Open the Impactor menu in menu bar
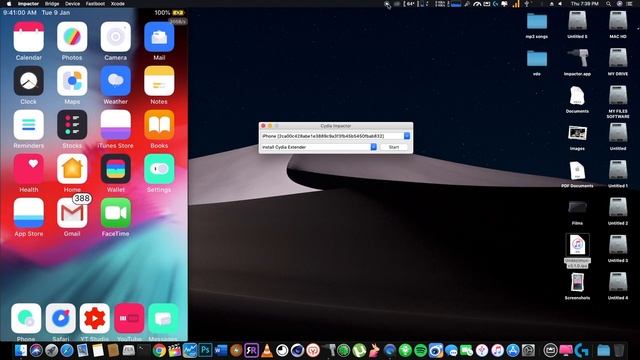 tap(28, 4)
